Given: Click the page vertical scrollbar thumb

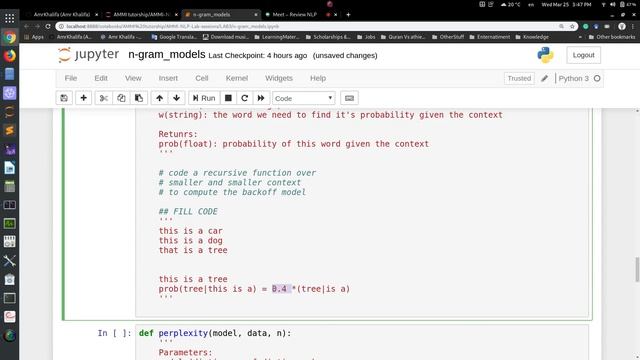Looking at the screenshot, I should [x=637, y=269].
